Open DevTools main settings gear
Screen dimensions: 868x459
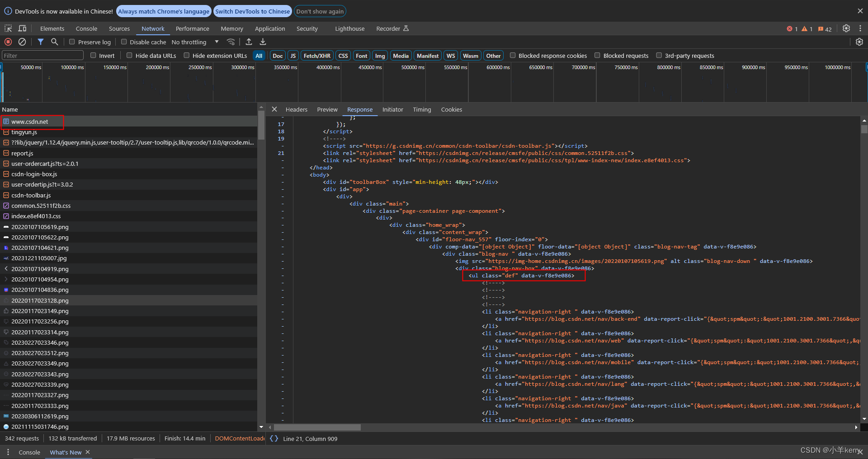point(846,28)
